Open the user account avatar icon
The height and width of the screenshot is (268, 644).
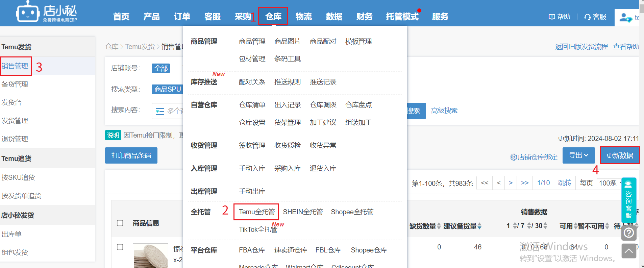pyautogui.click(x=625, y=18)
